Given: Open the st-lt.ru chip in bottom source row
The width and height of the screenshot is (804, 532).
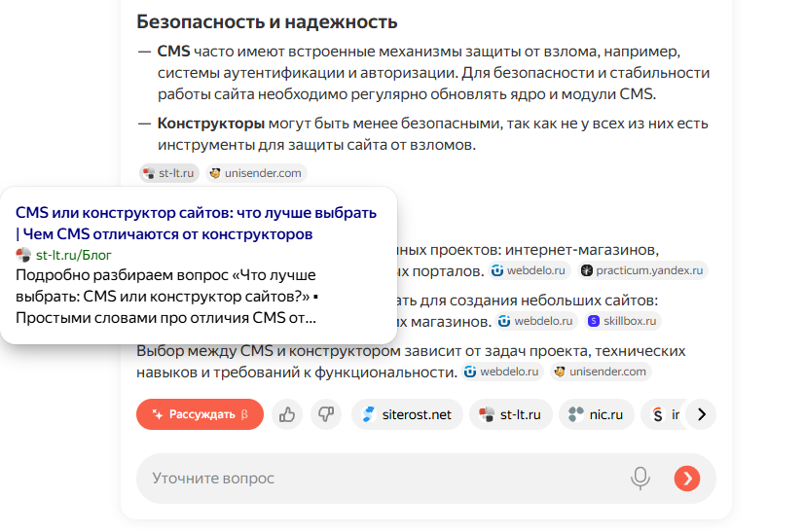Looking at the screenshot, I should (511, 414).
